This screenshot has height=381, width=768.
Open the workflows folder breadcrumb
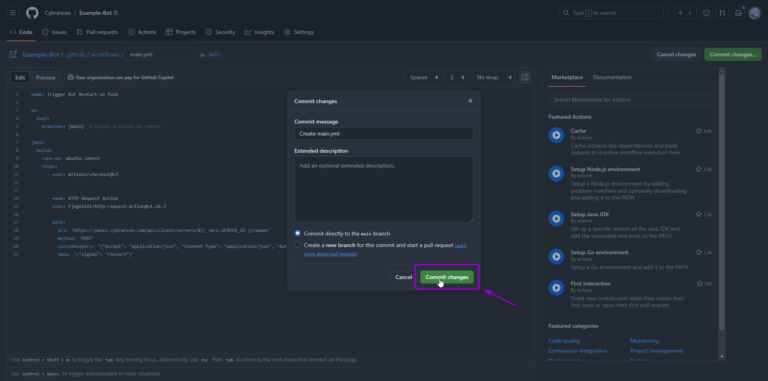click(x=105, y=55)
